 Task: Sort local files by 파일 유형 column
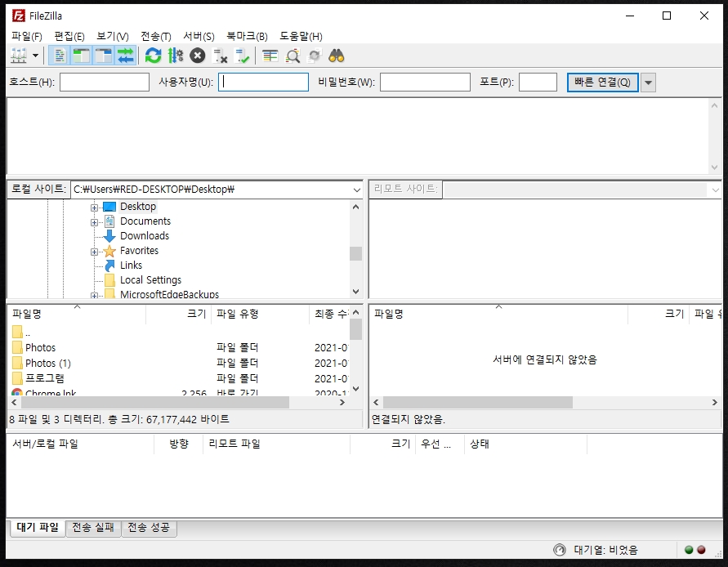pos(260,314)
